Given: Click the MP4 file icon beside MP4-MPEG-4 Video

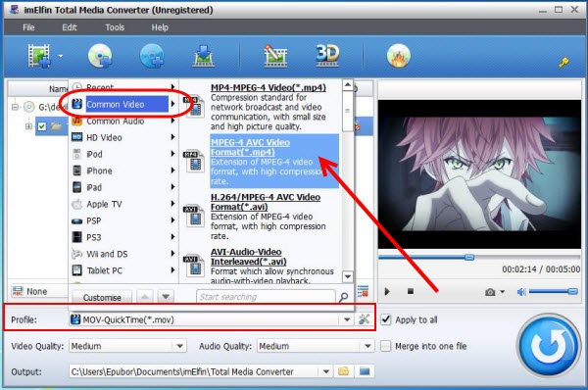Looking at the screenshot, I should [194, 107].
